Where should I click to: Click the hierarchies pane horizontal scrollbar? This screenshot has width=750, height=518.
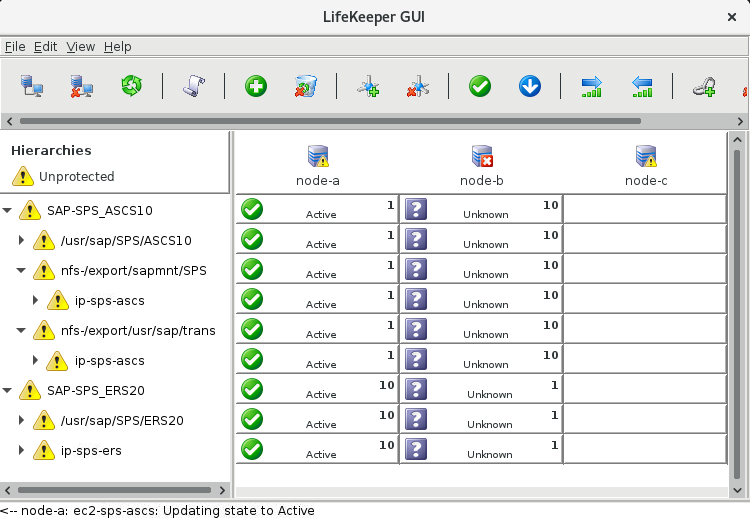click(x=114, y=490)
